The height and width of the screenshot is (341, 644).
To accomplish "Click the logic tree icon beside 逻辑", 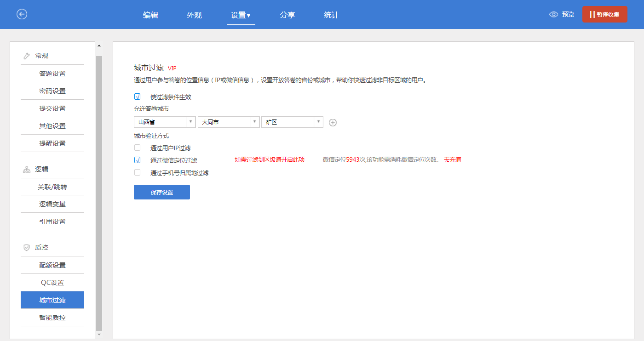I will click(27, 170).
